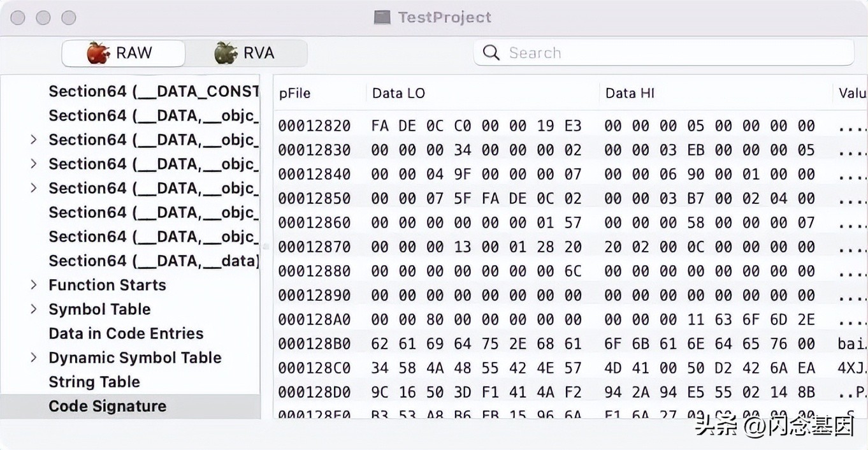Screen dimensions: 868x450
Task: Click the green zoom window button
Action: point(69,18)
